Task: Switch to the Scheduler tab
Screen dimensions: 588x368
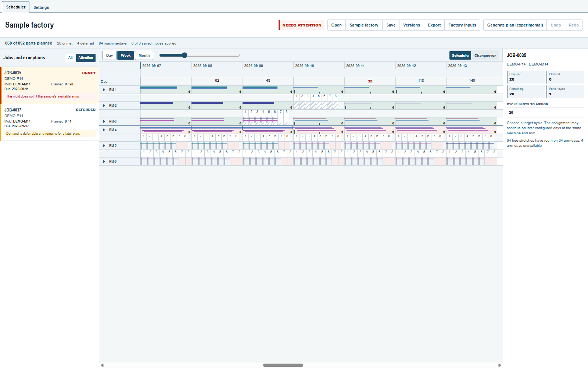Action: point(16,7)
